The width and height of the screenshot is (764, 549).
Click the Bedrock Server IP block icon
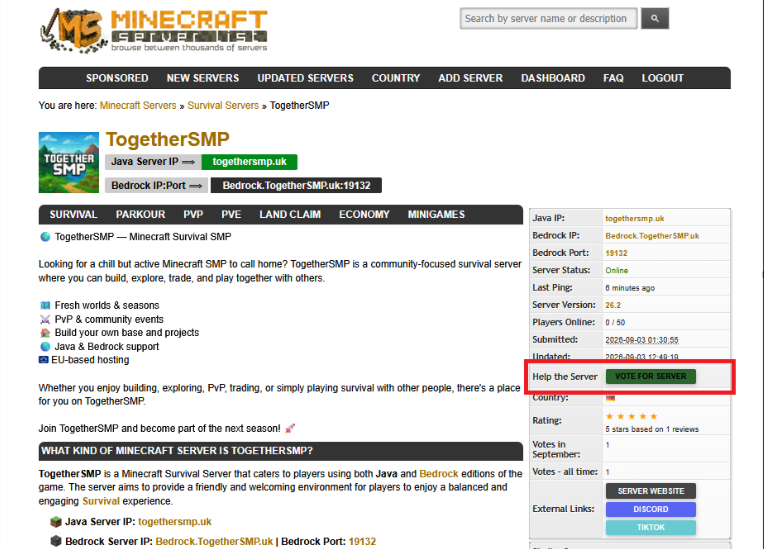click(56, 541)
